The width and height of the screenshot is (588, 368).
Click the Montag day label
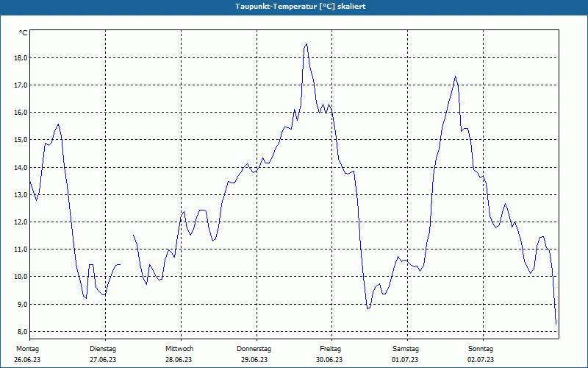pos(27,349)
